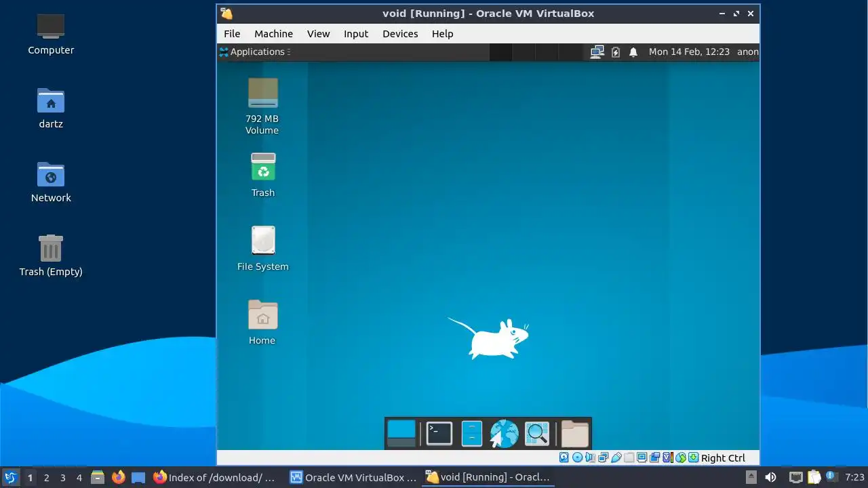Open the host volume control icon

point(770,477)
